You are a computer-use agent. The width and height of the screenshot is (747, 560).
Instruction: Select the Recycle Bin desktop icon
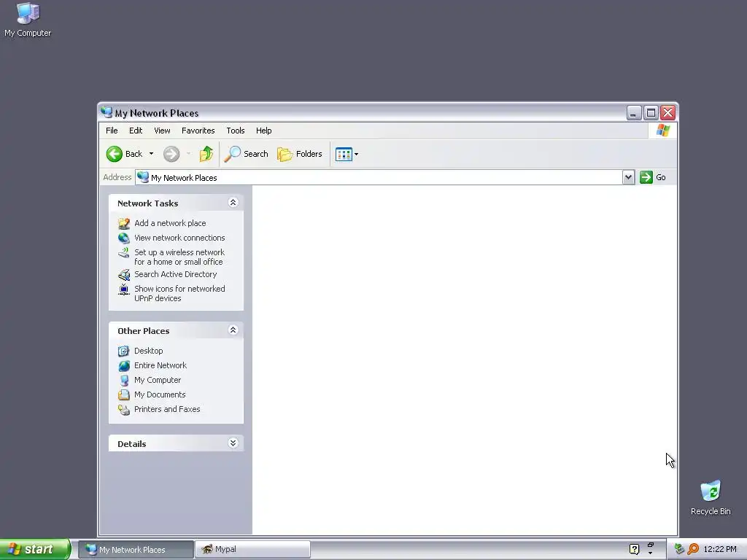[x=711, y=498]
